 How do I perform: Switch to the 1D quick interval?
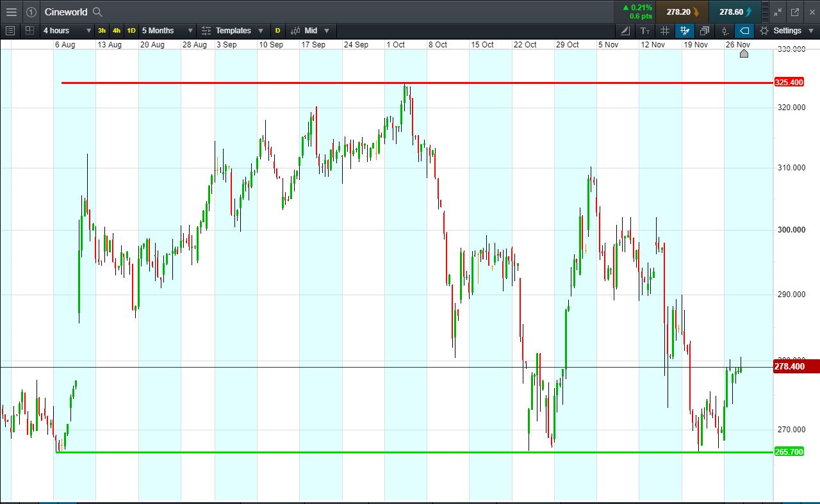(131, 30)
